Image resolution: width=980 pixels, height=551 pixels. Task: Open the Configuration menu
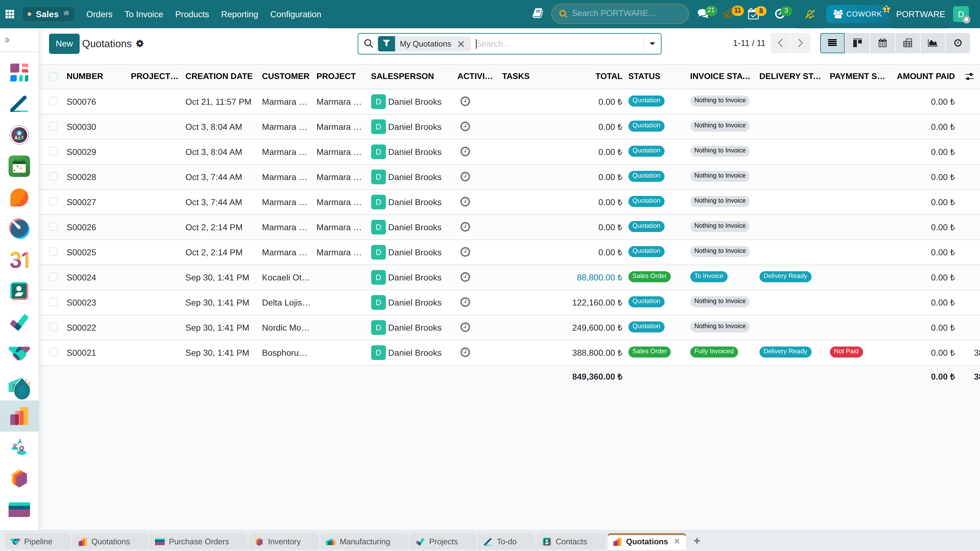[296, 14]
